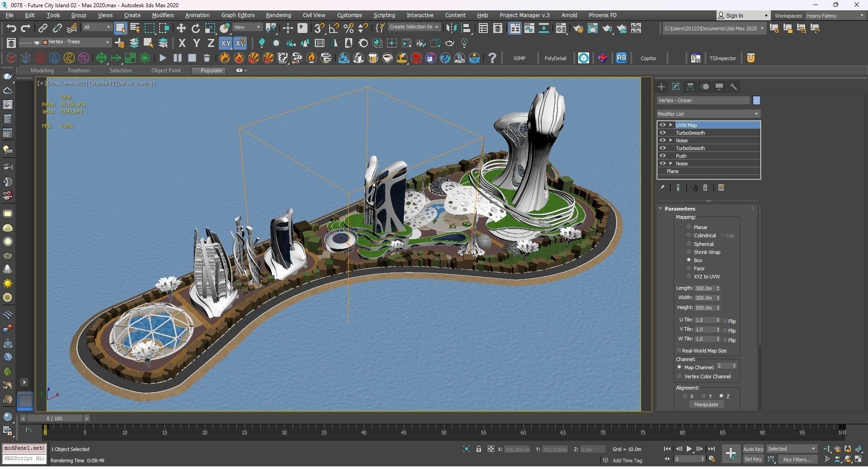Check the U Tile Flip checkbox

725,321
